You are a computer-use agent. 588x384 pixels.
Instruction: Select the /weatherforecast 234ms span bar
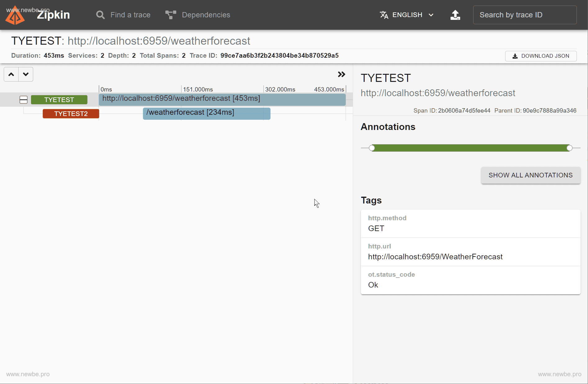click(206, 114)
